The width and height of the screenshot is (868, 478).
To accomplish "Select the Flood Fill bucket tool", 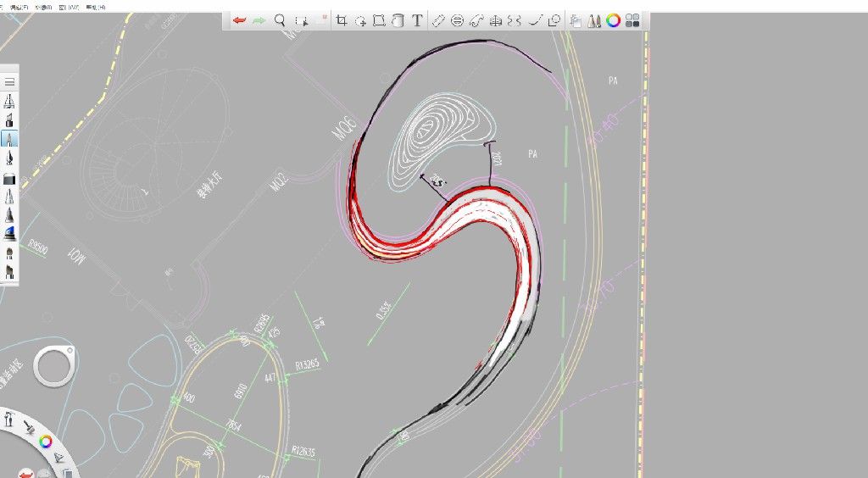I will click(x=398, y=21).
